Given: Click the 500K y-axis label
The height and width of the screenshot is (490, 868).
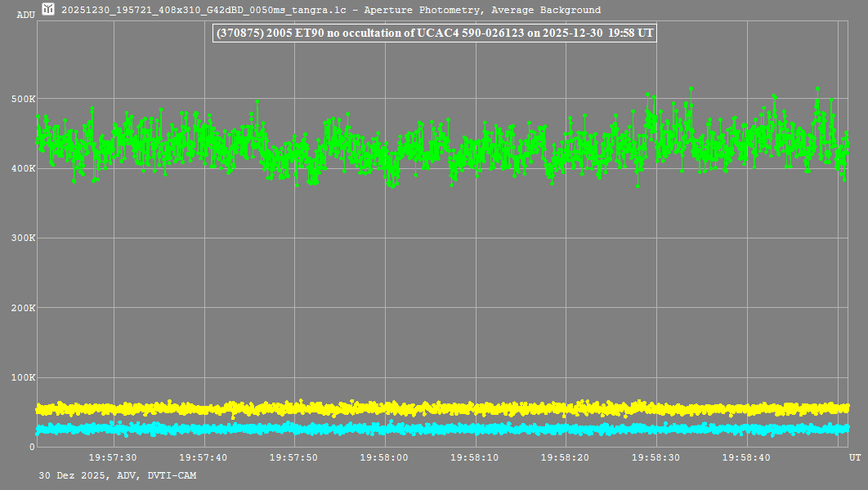Looking at the screenshot, I should click(x=21, y=99).
